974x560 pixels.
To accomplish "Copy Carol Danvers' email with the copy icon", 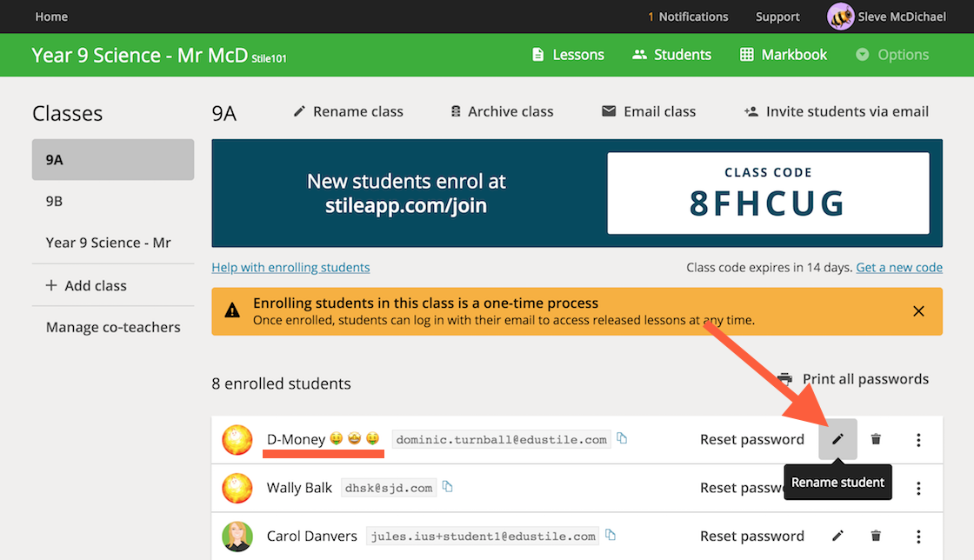I will tap(610, 535).
